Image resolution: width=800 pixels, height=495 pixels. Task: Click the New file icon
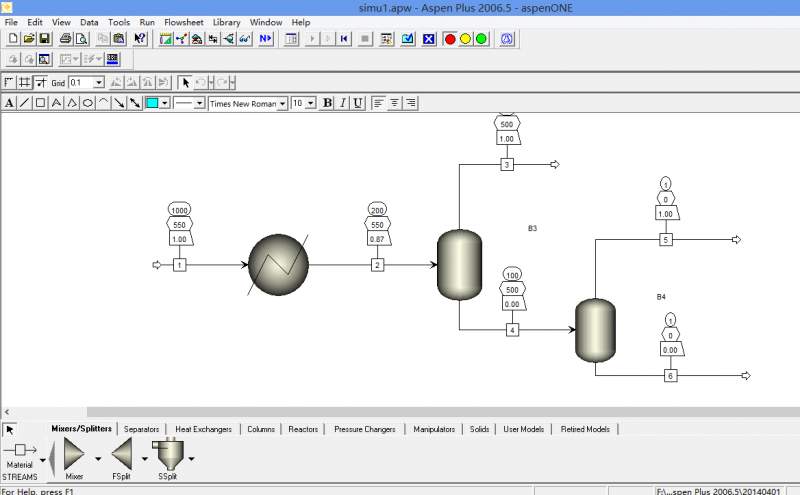(13, 39)
